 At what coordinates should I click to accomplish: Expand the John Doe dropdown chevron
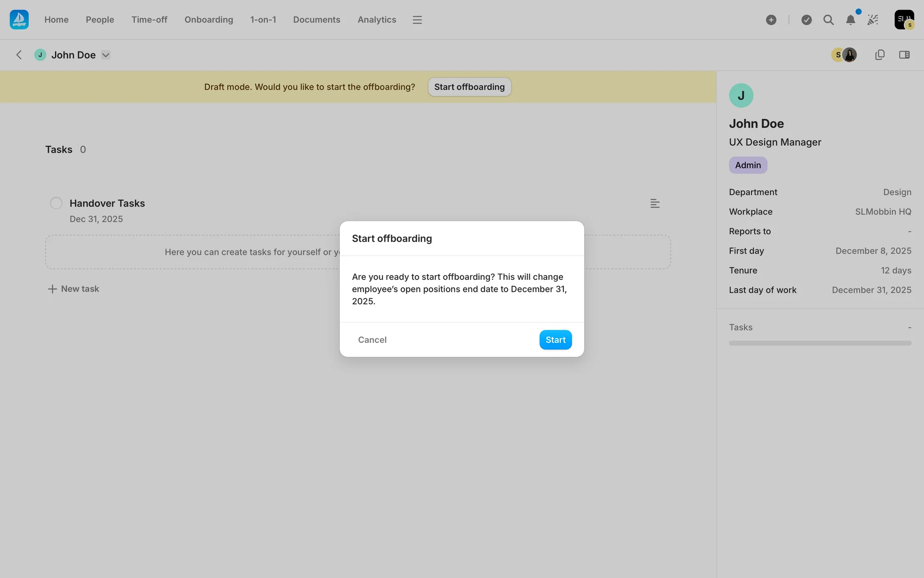[x=106, y=55]
